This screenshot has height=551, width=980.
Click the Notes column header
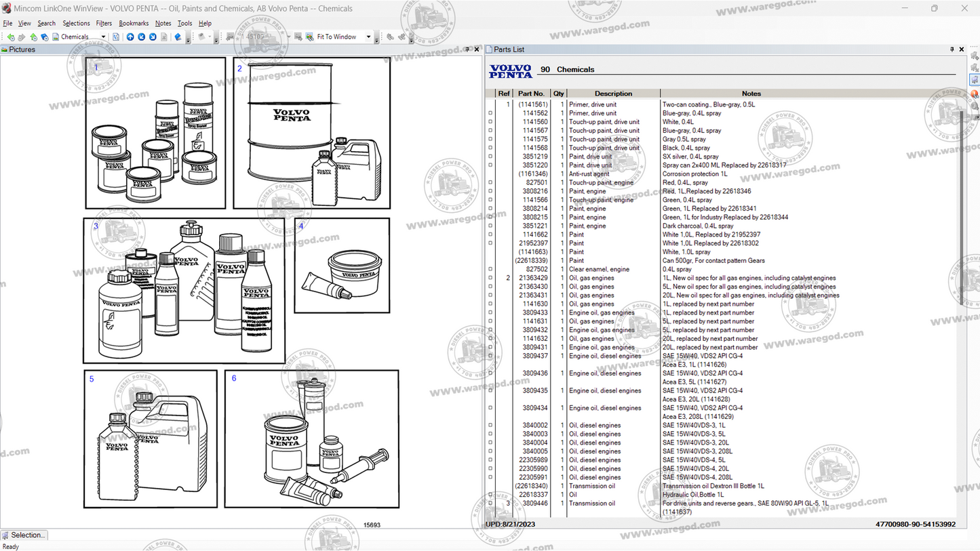click(x=751, y=94)
